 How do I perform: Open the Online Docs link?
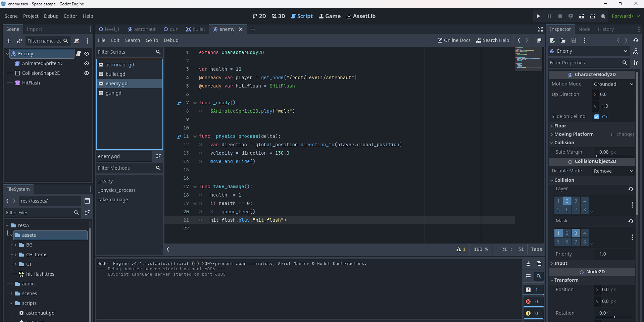pyautogui.click(x=454, y=40)
